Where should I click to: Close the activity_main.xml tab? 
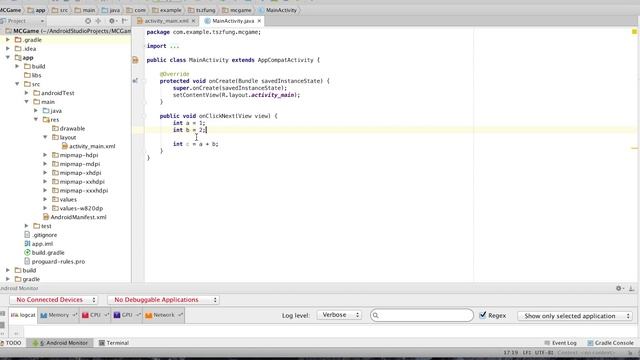pos(193,21)
